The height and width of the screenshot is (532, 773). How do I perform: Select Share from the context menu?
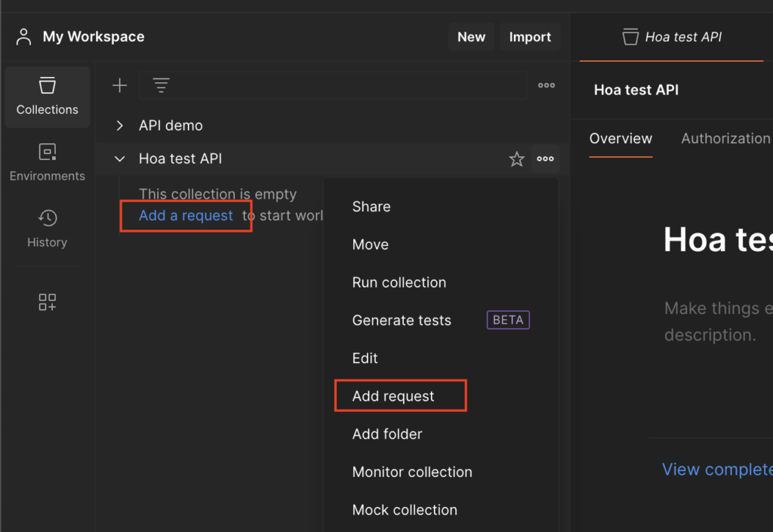(371, 207)
